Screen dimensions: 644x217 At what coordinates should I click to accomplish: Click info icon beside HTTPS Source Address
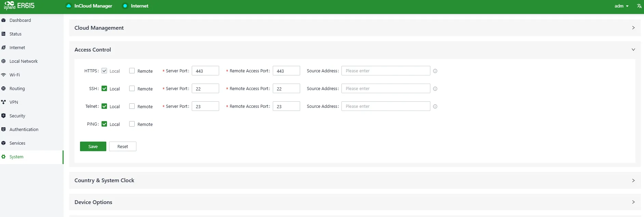pos(435,71)
